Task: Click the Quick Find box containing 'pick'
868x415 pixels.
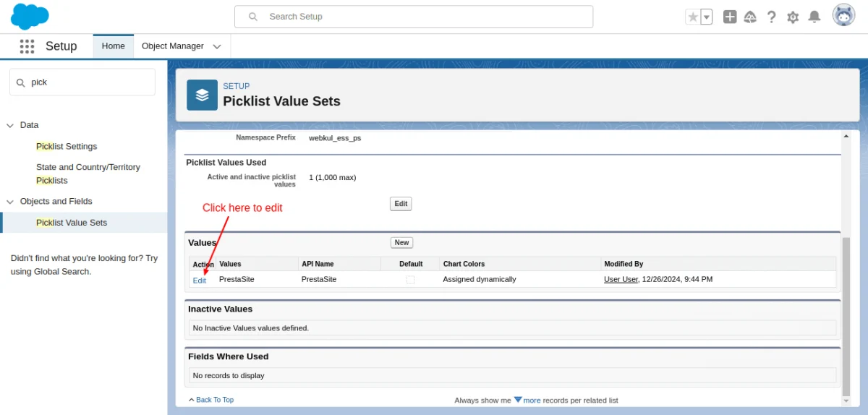Action: [82, 82]
